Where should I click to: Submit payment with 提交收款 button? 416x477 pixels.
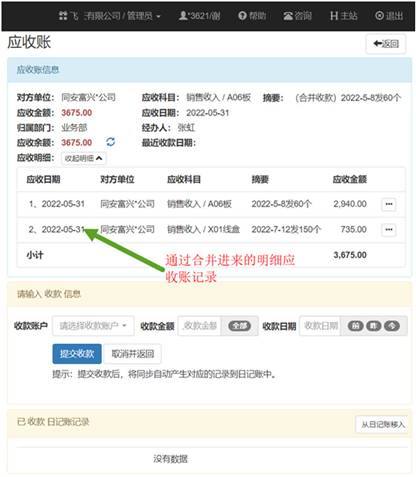77,354
